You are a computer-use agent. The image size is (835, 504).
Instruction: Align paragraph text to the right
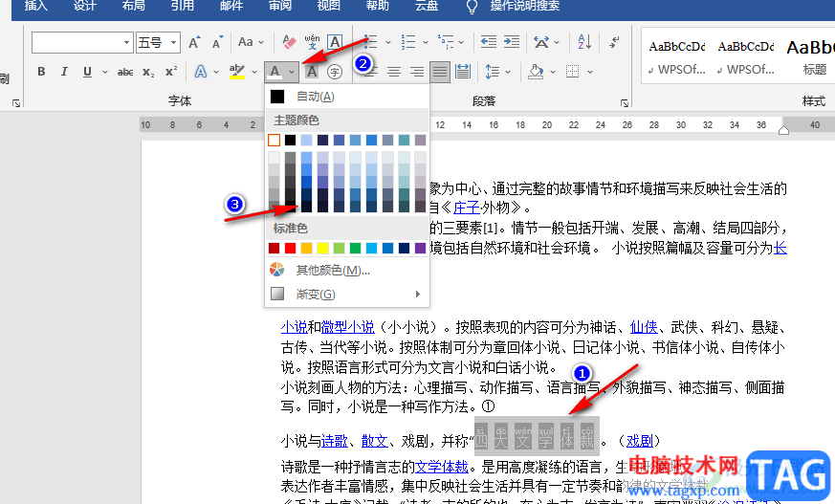tap(417, 72)
